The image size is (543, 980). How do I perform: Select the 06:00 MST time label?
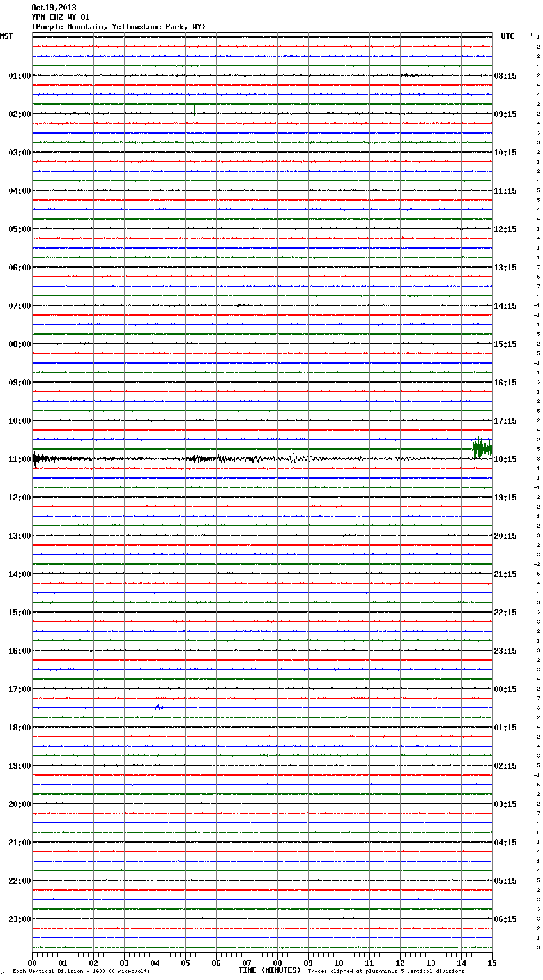tap(20, 268)
